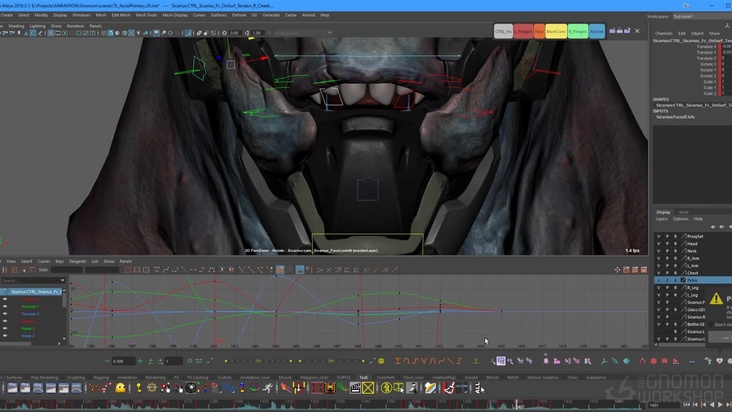Image resolution: width=732 pixels, height=412 pixels.
Task: Click the 0.500 value field in range bar
Action: coord(124,361)
